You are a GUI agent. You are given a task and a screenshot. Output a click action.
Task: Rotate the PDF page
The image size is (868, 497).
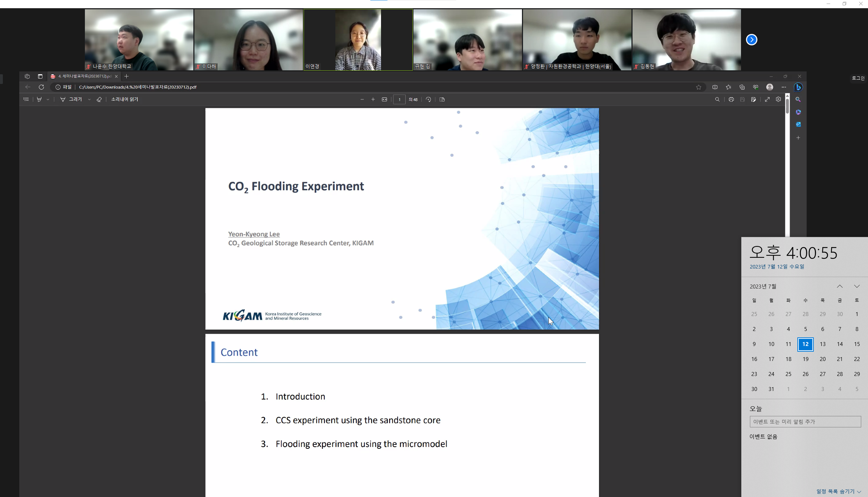[428, 99]
